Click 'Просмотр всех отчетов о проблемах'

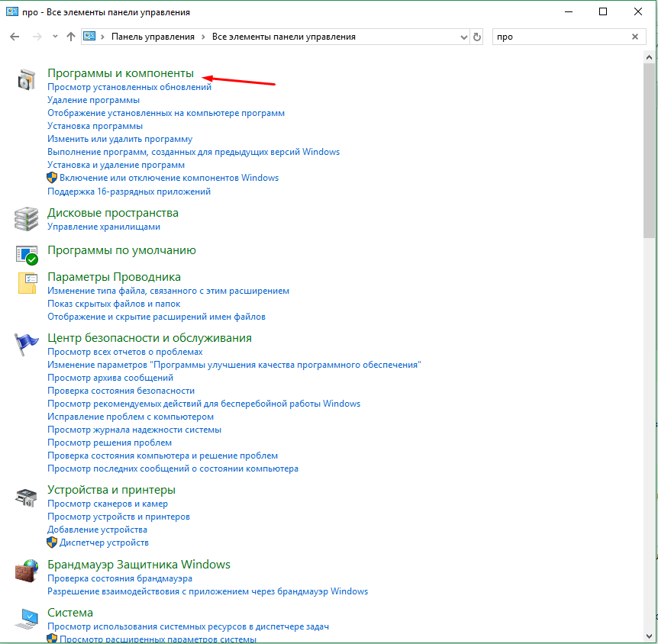click(x=125, y=352)
